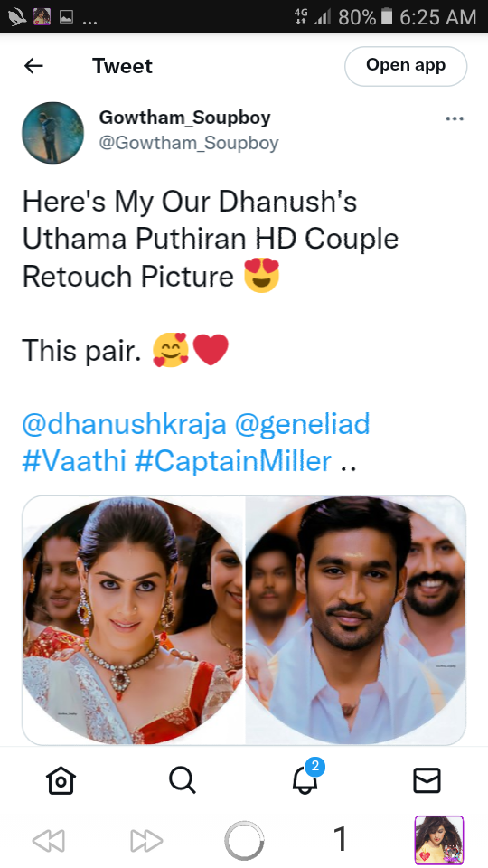View the left photo of the woman
488x868 pixels.
point(134,620)
